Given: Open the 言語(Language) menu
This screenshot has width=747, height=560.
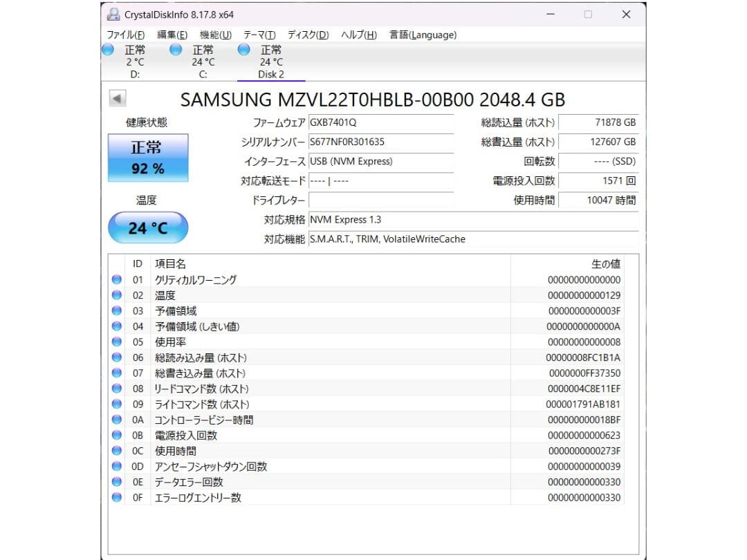Looking at the screenshot, I should [x=423, y=35].
